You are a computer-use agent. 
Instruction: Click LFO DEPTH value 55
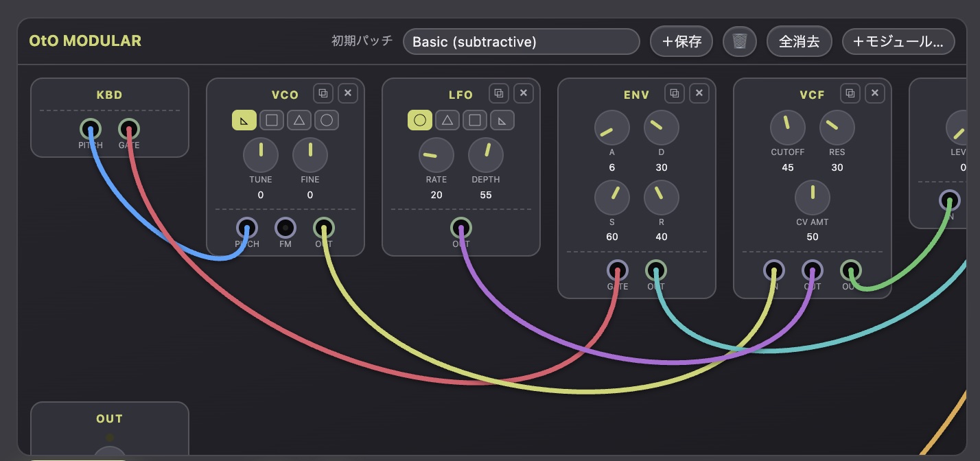(x=486, y=195)
